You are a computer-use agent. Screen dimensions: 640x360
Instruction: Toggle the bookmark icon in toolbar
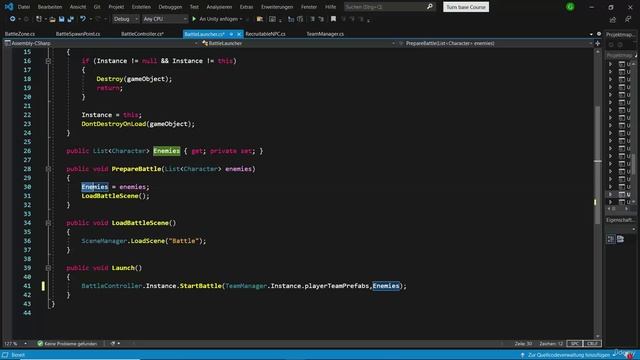coord(333,19)
